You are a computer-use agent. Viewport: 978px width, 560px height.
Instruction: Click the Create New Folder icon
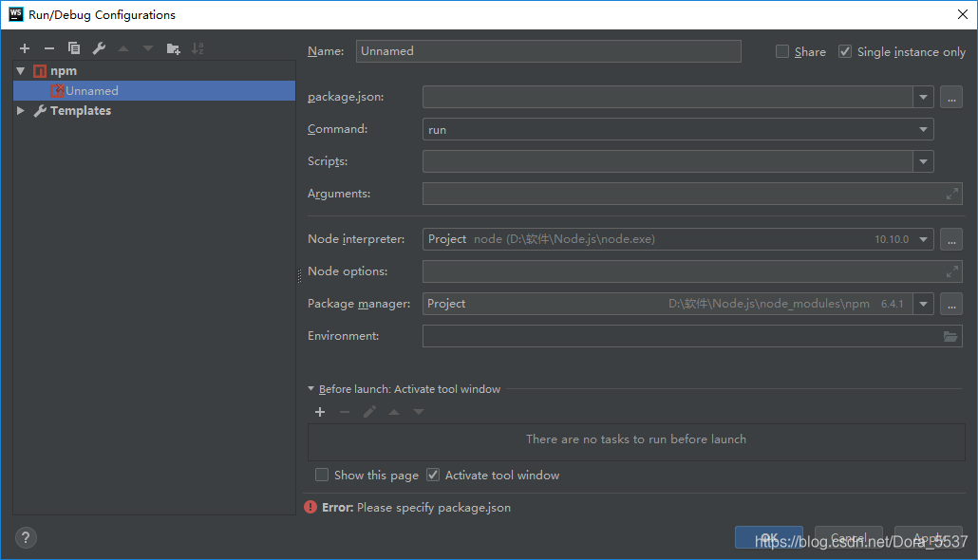[x=173, y=48]
